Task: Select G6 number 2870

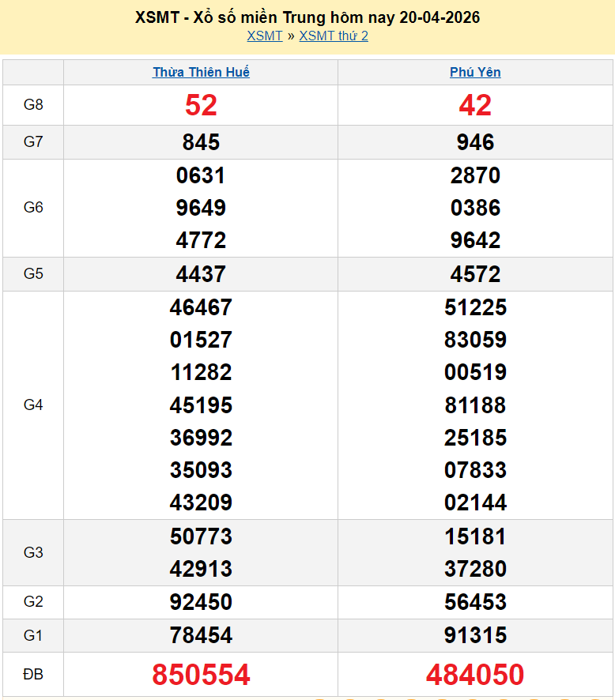Action: click(x=475, y=175)
